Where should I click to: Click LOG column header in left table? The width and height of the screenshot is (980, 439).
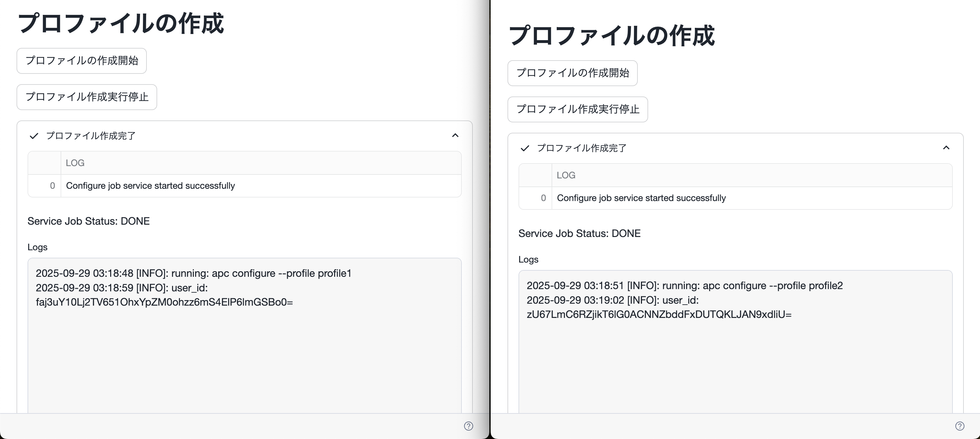click(75, 163)
